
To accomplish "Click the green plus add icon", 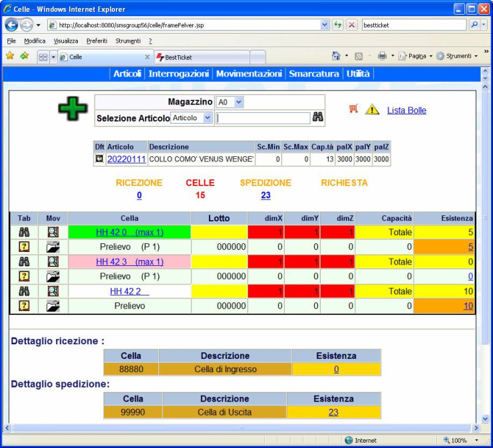I will tap(72, 110).
